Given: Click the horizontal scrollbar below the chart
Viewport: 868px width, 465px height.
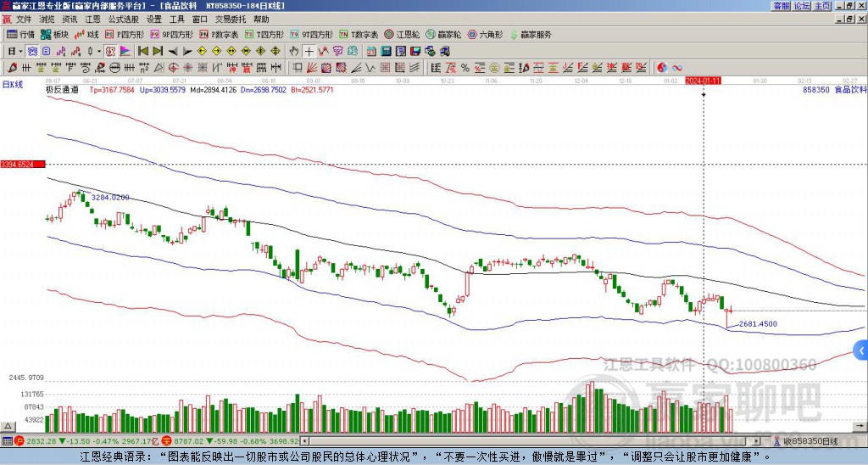Looking at the screenshot, I should (x=534, y=441).
